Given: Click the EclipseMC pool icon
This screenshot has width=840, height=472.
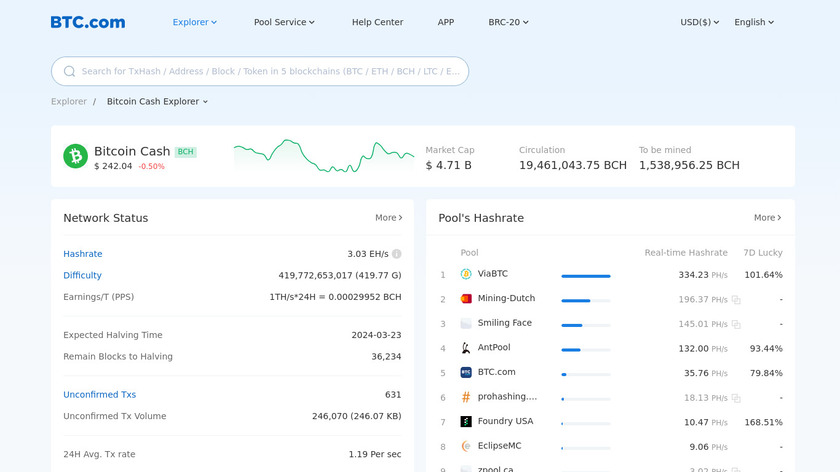Looking at the screenshot, I should point(466,446).
